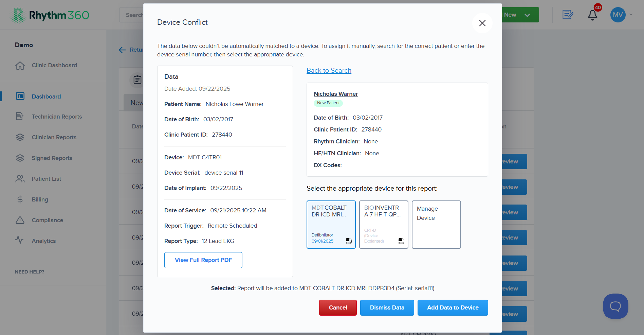
Task: Click the Date of Service 09/21/2025 10:22 AM value
Action: pos(238,210)
